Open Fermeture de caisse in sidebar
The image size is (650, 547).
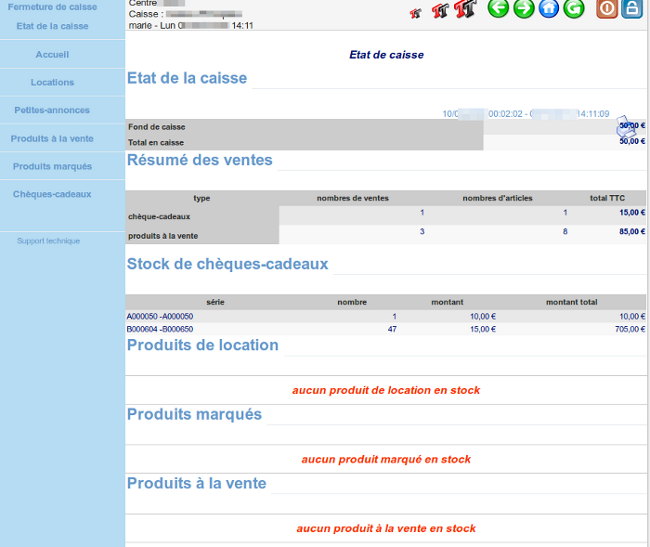(x=52, y=7)
